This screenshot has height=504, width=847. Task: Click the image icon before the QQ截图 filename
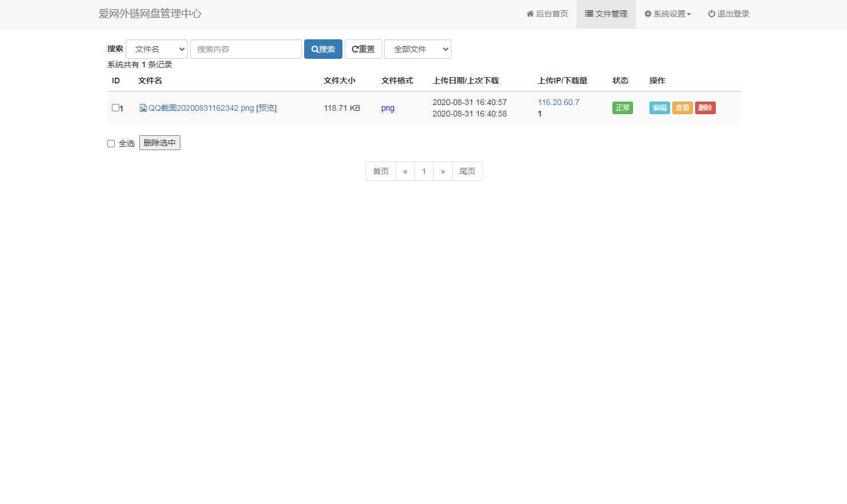143,107
